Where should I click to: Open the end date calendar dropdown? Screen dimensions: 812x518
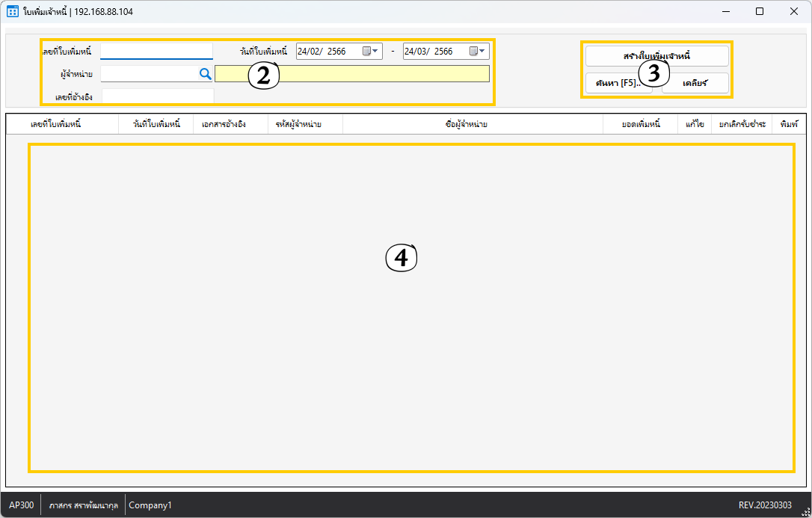[477, 52]
